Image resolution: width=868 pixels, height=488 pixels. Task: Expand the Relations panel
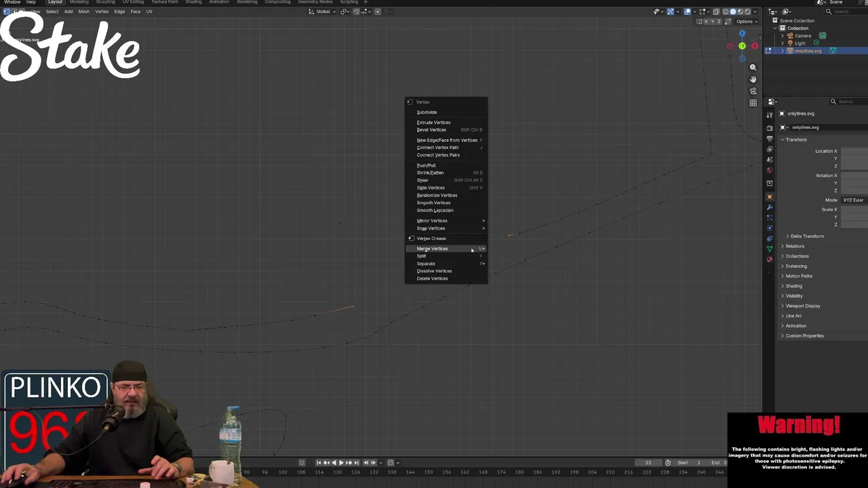click(x=795, y=246)
